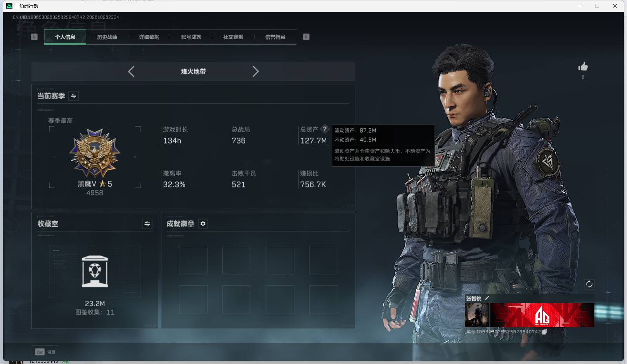This screenshot has width=627, height=364.
Task: View the 信誉档案 tab
Action: (275, 37)
